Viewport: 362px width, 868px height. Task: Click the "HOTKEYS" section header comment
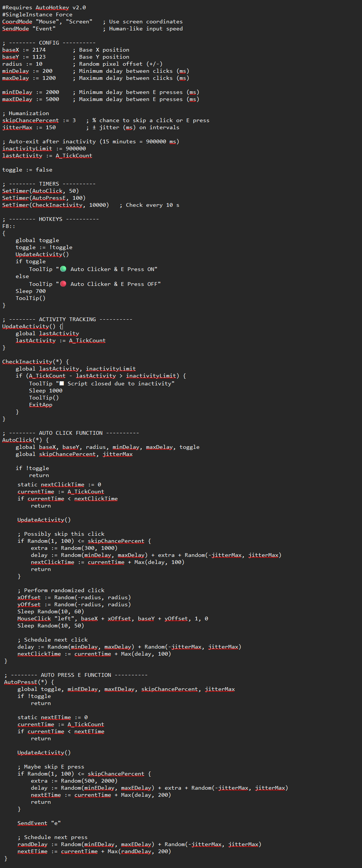click(x=51, y=219)
